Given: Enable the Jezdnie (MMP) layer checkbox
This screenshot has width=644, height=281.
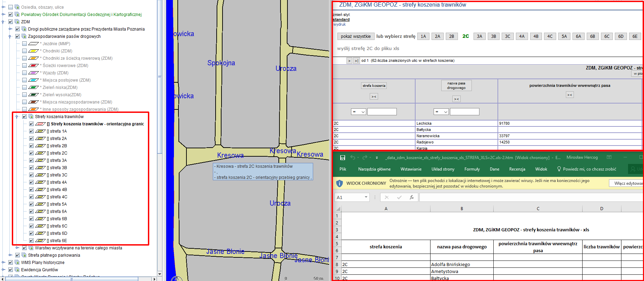Looking at the screenshot, I should tap(24, 44).
